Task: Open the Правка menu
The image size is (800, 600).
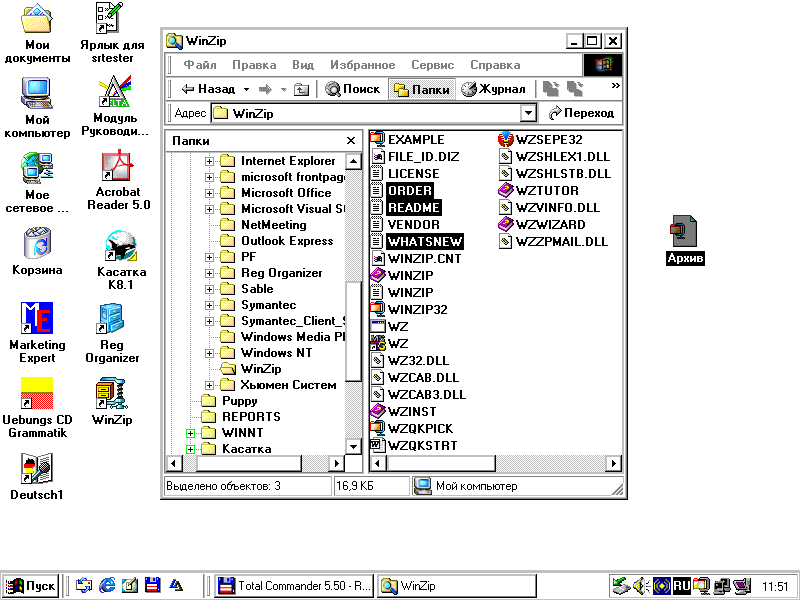Action: [254, 65]
